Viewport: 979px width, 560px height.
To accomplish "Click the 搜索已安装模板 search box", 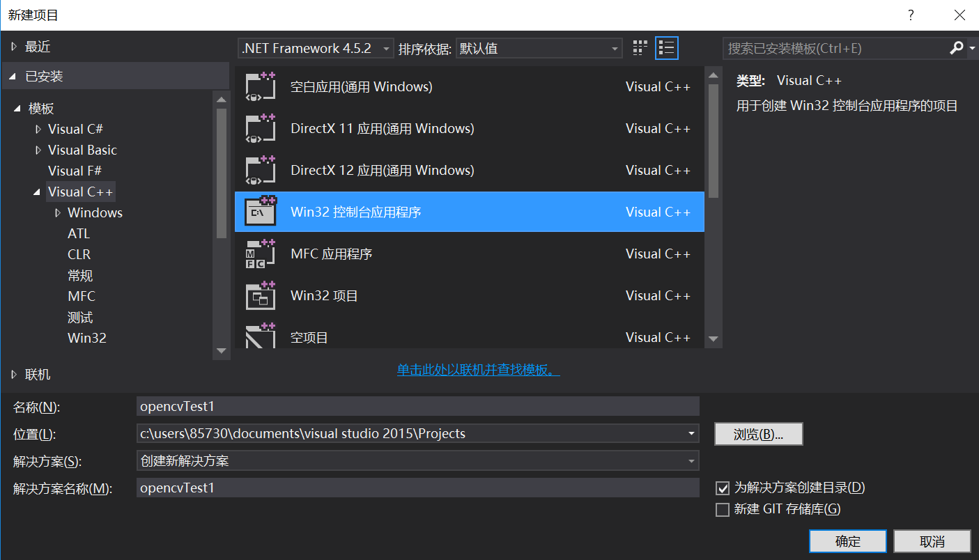I will 834,48.
